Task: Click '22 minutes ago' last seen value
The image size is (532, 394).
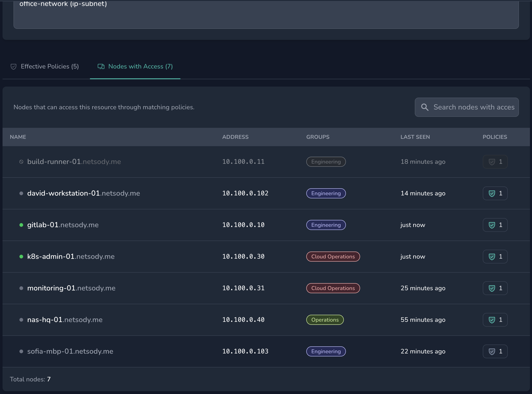Action: click(x=423, y=351)
